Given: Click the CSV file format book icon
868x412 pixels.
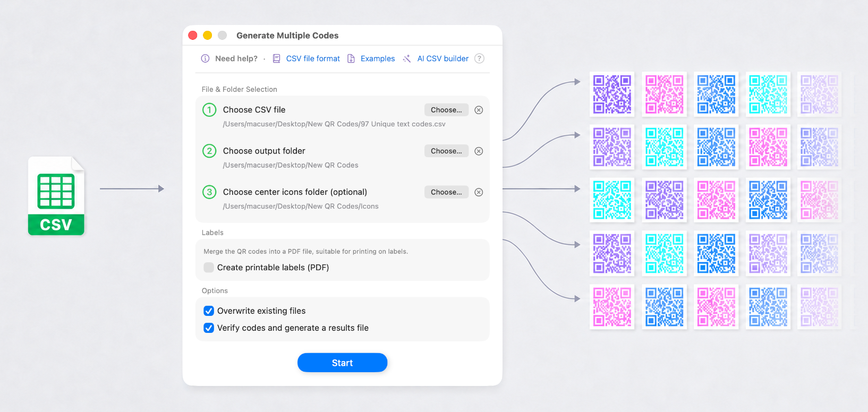Looking at the screenshot, I should 276,58.
